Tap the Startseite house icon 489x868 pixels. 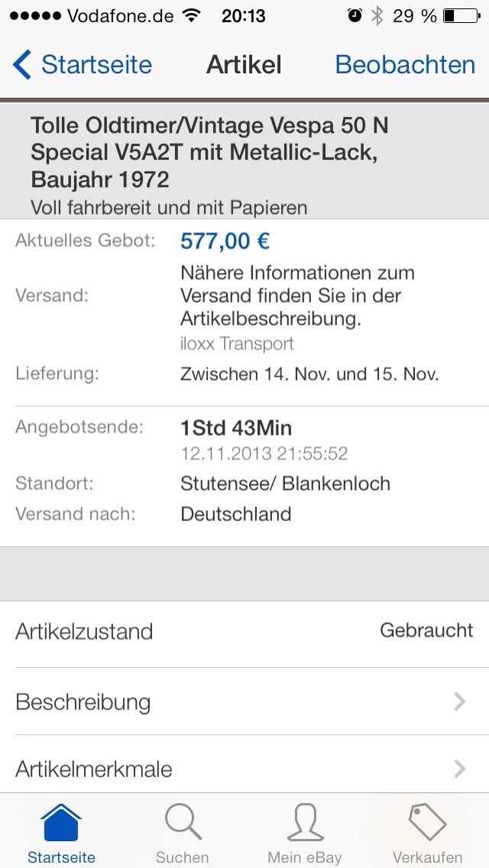pyautogui.click(x=61, y=822)
